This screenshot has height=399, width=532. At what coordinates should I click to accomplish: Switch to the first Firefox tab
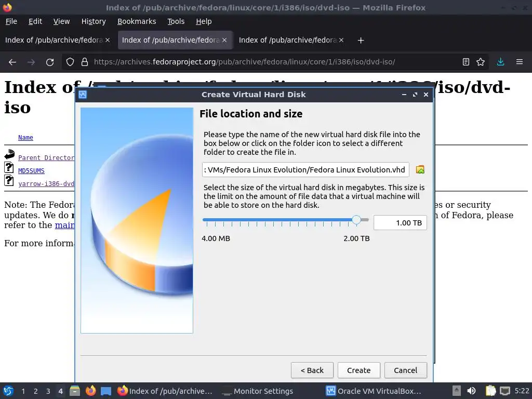(x=54, y=40)
